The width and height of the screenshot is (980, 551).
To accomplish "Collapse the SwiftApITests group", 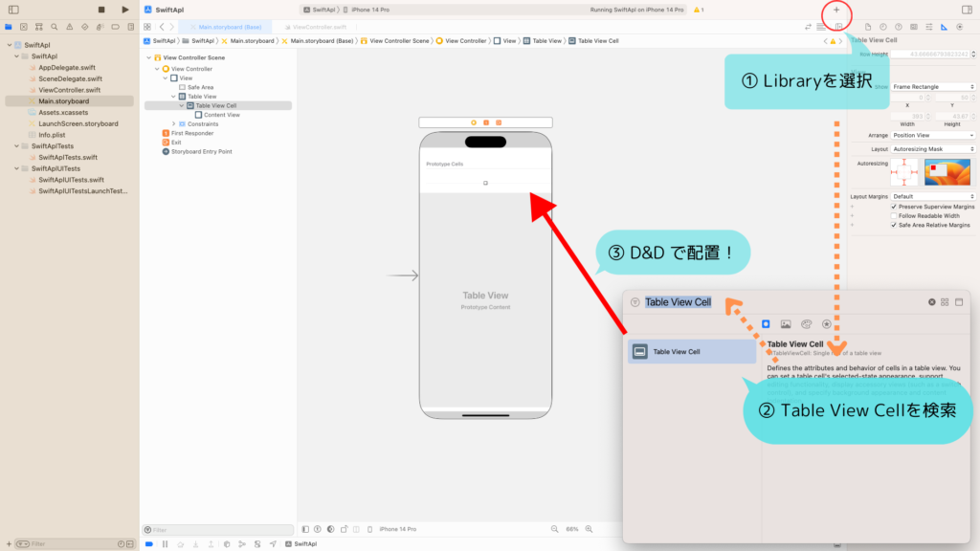I will tap(17, 146).
